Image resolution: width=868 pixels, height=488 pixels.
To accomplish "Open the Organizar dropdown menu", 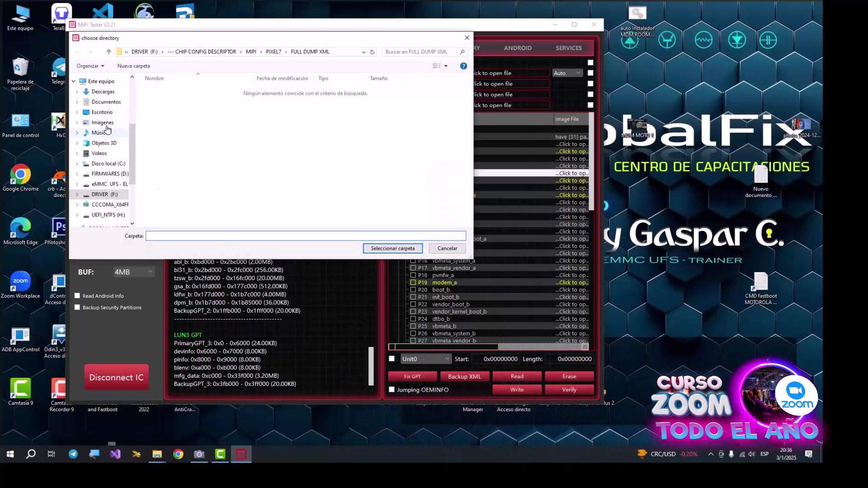I will coord(90,66).
